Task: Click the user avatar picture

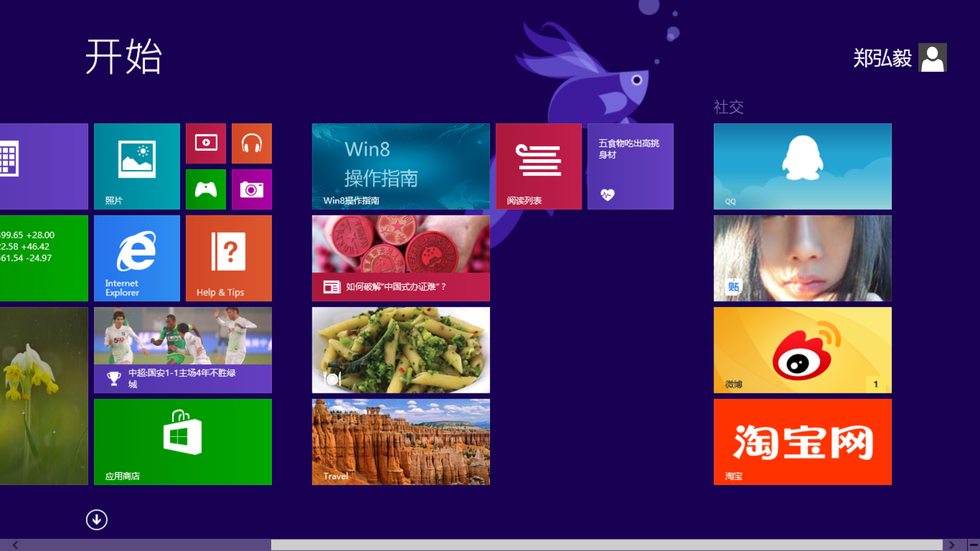Action: point(933,57)
